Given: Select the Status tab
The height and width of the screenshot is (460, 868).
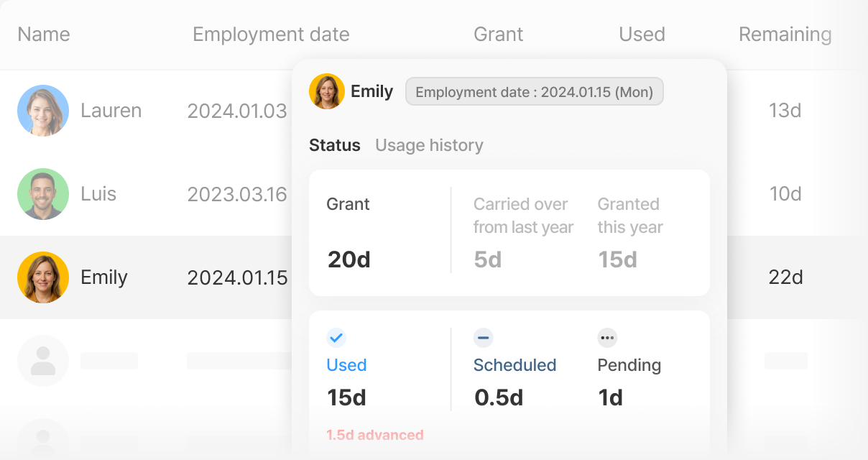Looking at the screenshot, I should (x=335, y=145).
